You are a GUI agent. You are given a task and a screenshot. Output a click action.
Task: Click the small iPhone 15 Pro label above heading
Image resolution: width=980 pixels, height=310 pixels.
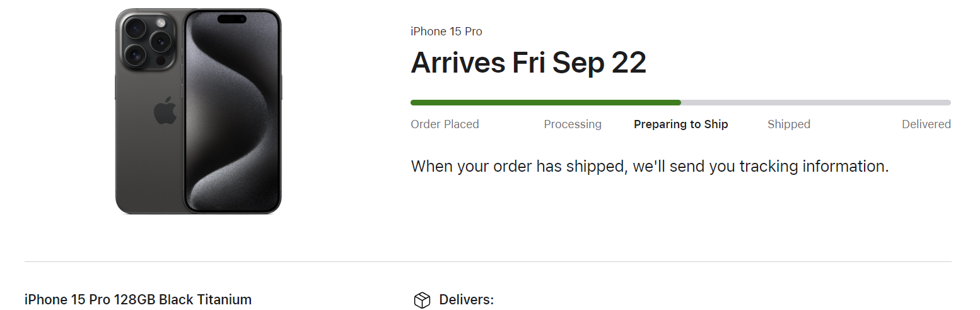[x=446, y=32]
